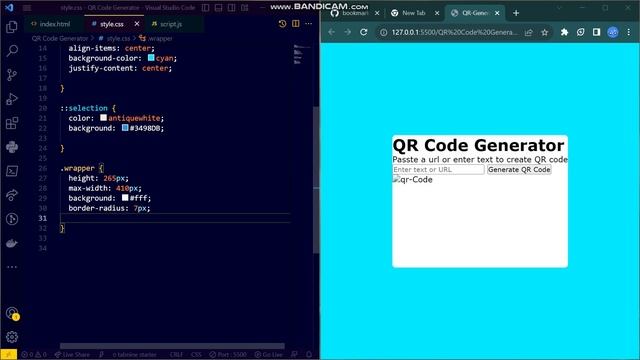The height and width of the screenshot is (360, 640).
Task: Go forward in the browser
Action: point(347,32)
